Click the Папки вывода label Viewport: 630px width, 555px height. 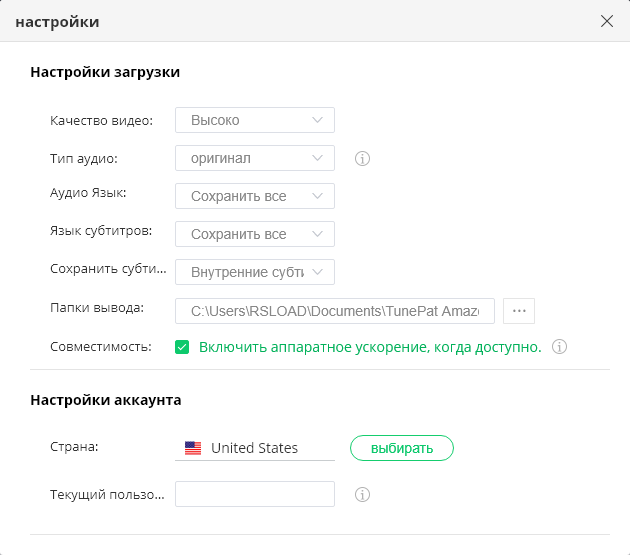coord(97,307)
